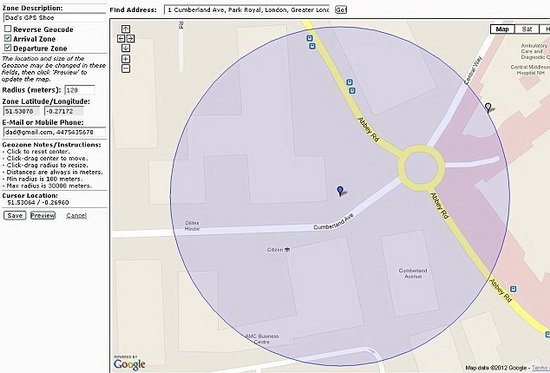This screenshot has height=373, width=550.
Task: Pan the map left with arrow control
Action: click(121, 39)
